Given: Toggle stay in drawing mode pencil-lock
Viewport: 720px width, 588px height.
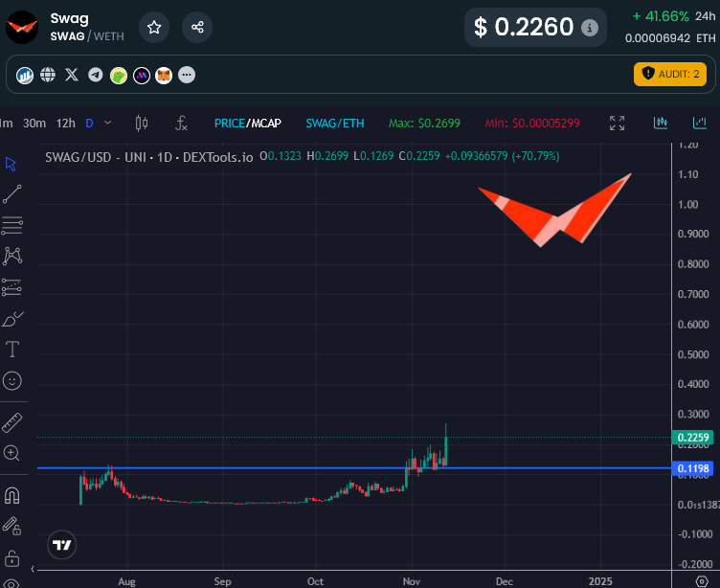Looking at the screenshot, I should pyautogui.click(x=11, y=526).
